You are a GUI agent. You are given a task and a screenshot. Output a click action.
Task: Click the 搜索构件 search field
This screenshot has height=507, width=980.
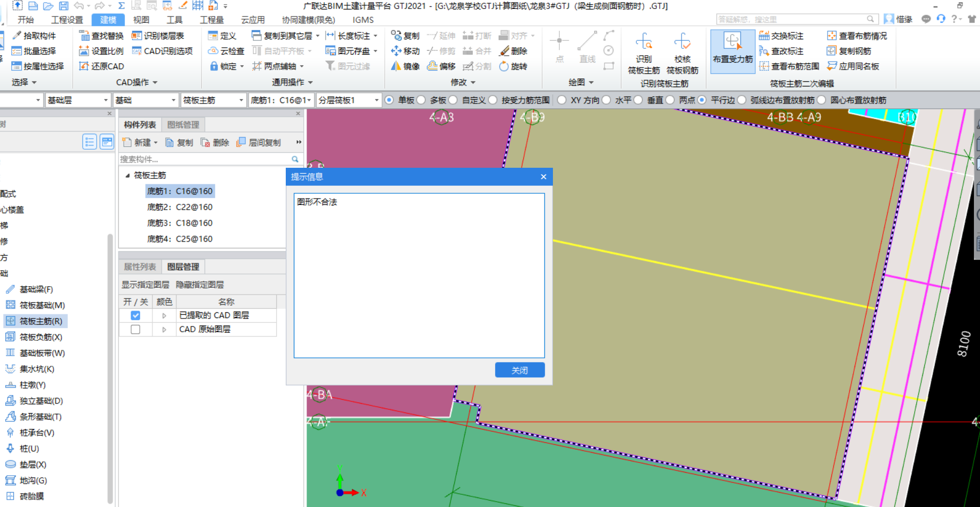[x=204, y=159]
